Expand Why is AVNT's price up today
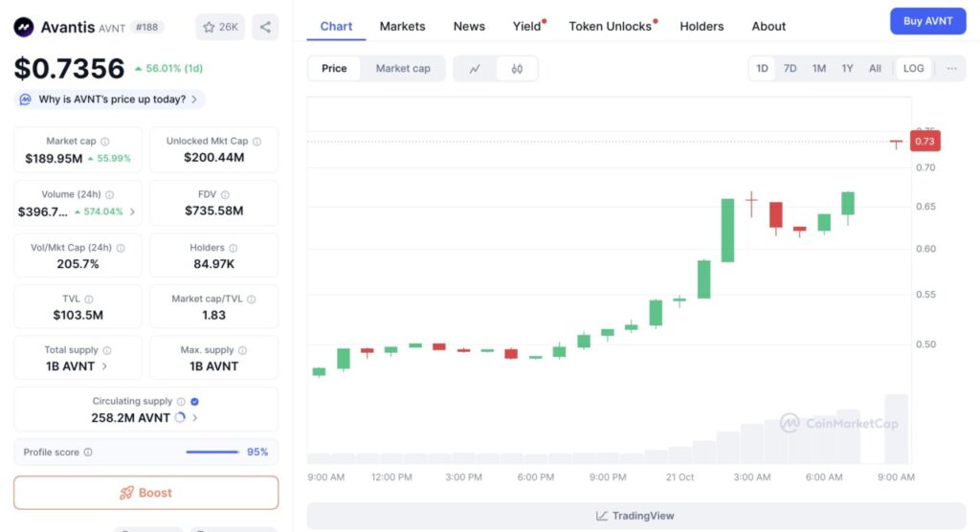Screen dimensions: 980x532 pos(110,100)
